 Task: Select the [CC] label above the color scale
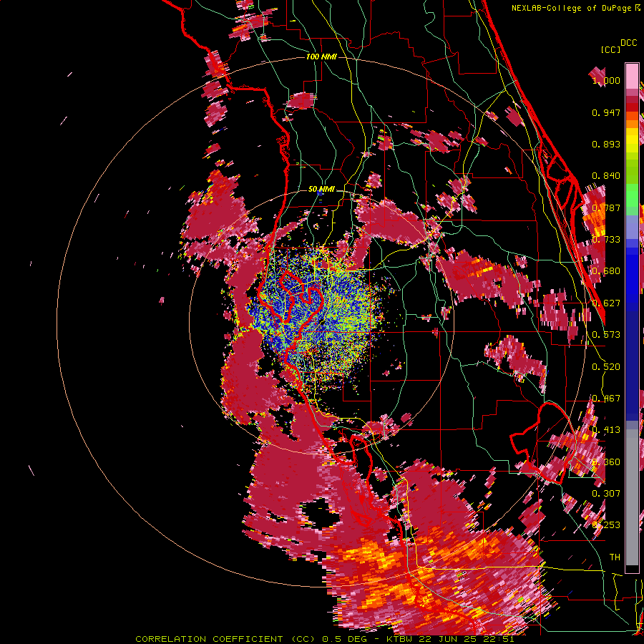610,49
